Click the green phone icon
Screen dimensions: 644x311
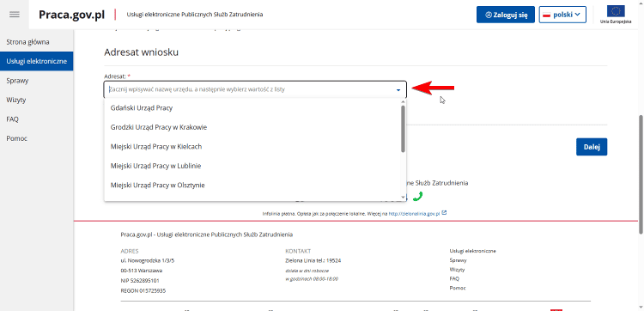coord(417,197)
